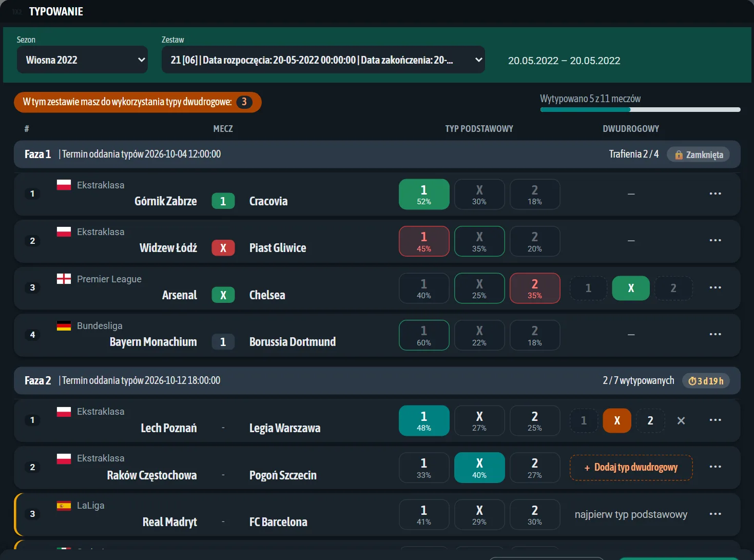
Task: Open more options for Bayern Monachium match
Action: click(x=715, y=334)
